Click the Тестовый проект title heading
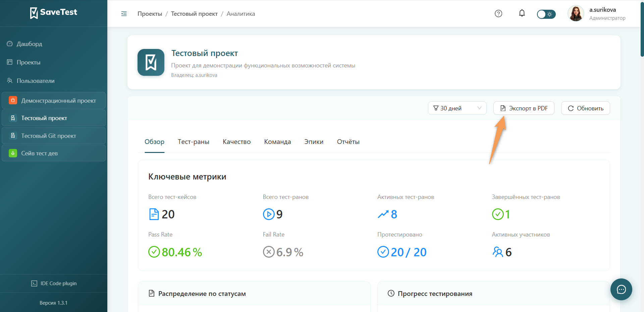The width and height of the screenshot is (644, 312). [205, 53]
